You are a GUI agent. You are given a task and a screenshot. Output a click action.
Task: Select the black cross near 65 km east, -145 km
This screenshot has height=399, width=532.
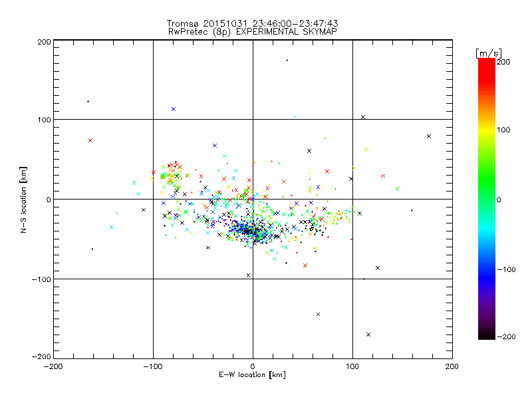point(319,314)
